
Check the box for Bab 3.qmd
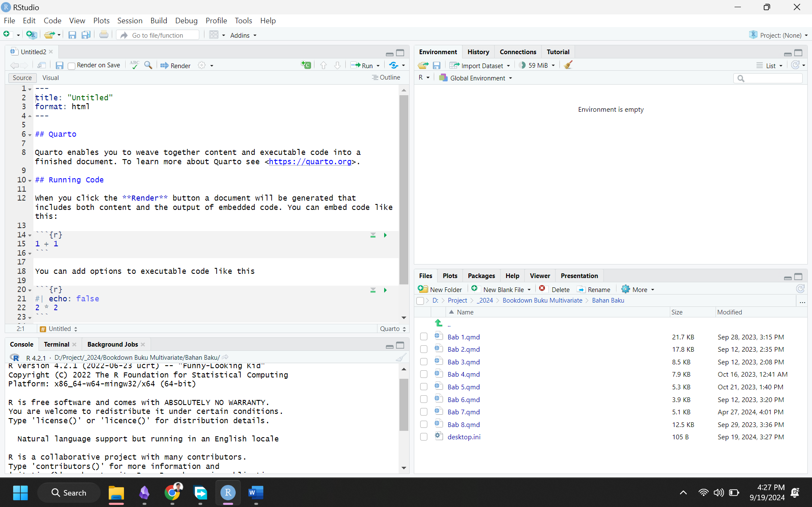click(x=424, y=362)
